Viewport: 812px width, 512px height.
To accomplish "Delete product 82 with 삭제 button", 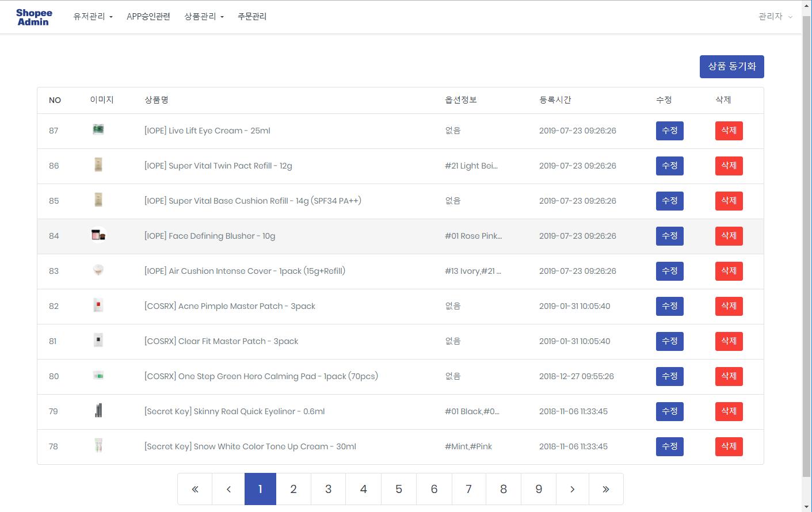I will (x=729, y=306).
